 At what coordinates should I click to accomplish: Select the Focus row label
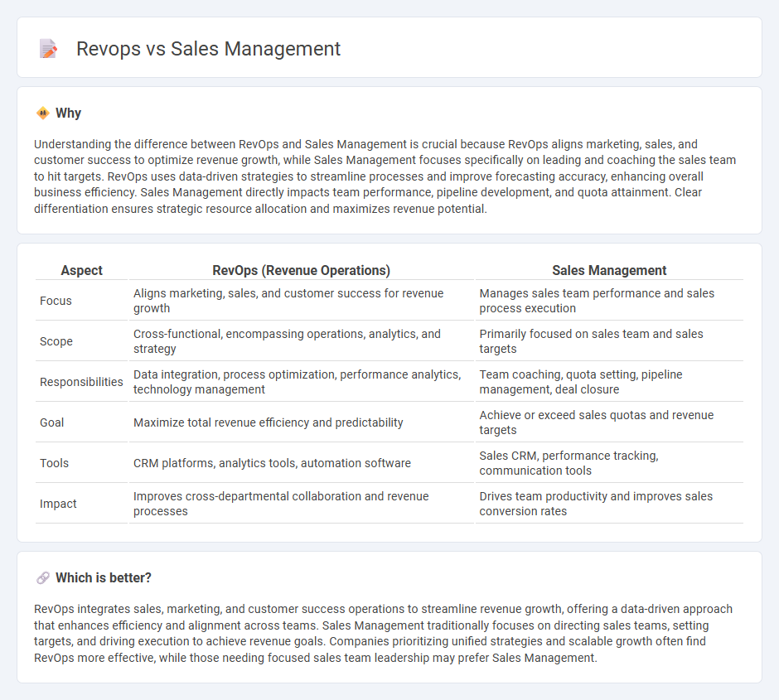(56, 301)
